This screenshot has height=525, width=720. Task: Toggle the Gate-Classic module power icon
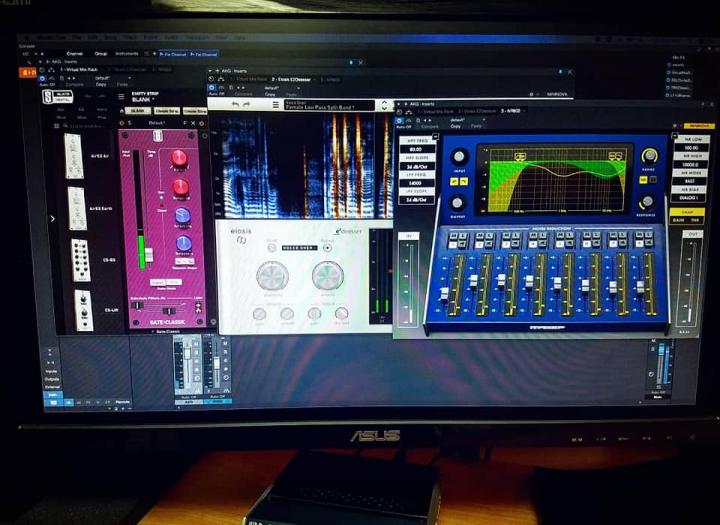tap(122, 123)
